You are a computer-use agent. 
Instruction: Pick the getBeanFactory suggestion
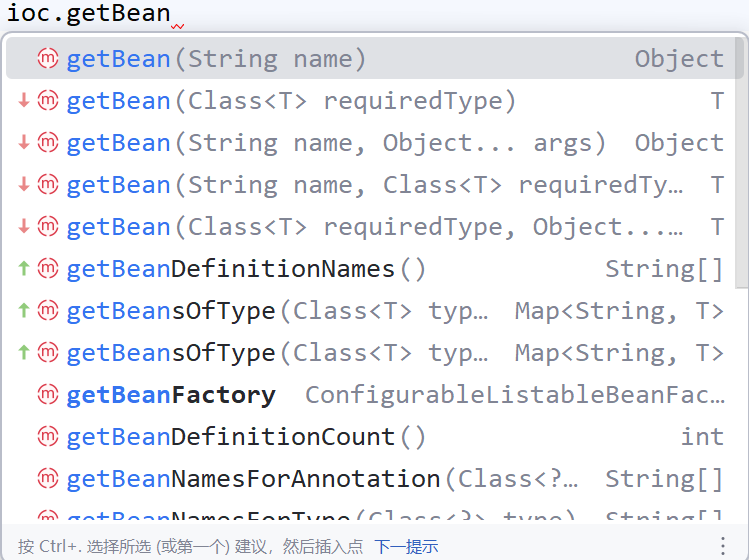point(371,395)
